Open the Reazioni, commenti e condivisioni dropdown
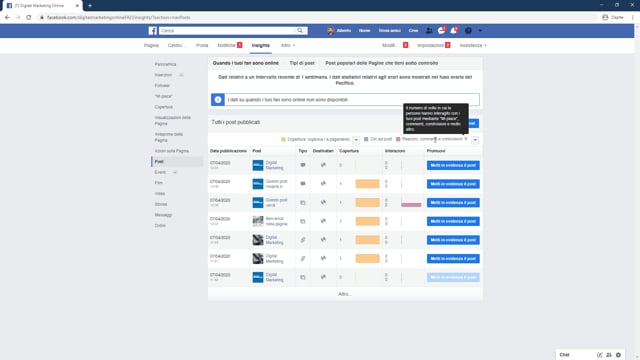This screenshot has height=360, width=640. (x=475, y=140)
